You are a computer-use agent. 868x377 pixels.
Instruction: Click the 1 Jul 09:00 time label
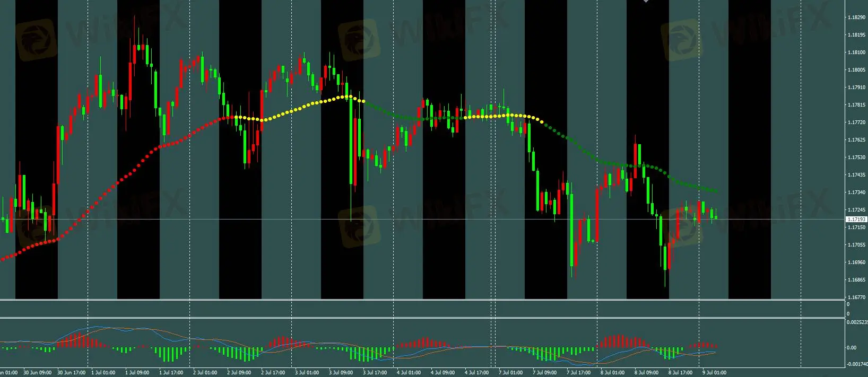[x=137, y=373]
